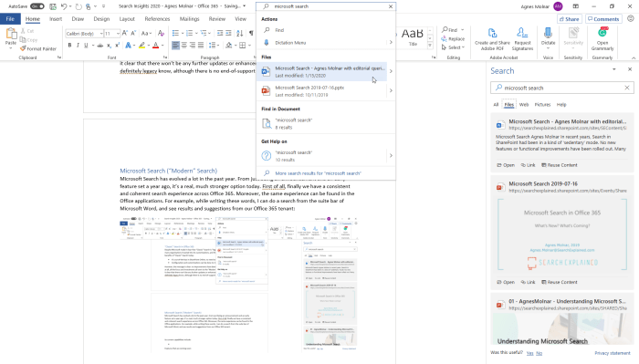Click the Numbering list icon
Image resolution: width=639 pixels, height=364 pixels.
(x=189, y=33)
